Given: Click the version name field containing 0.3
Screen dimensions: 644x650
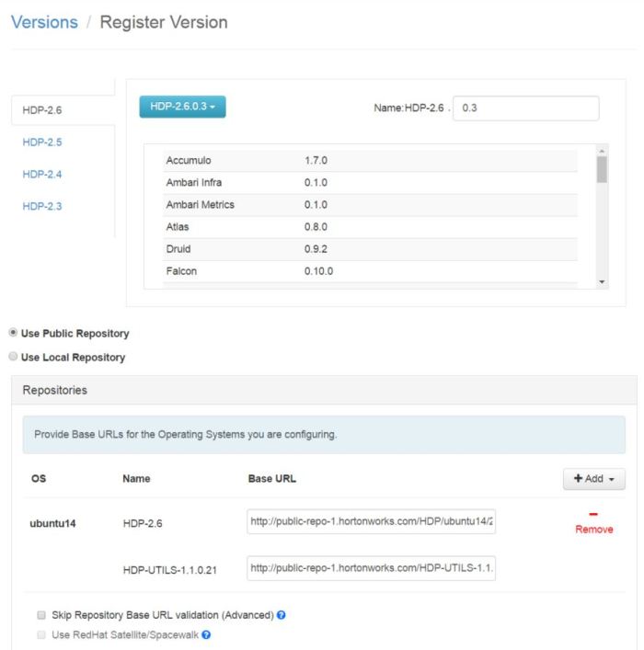Looking at the screenshot, I should [x=525, y=108].
